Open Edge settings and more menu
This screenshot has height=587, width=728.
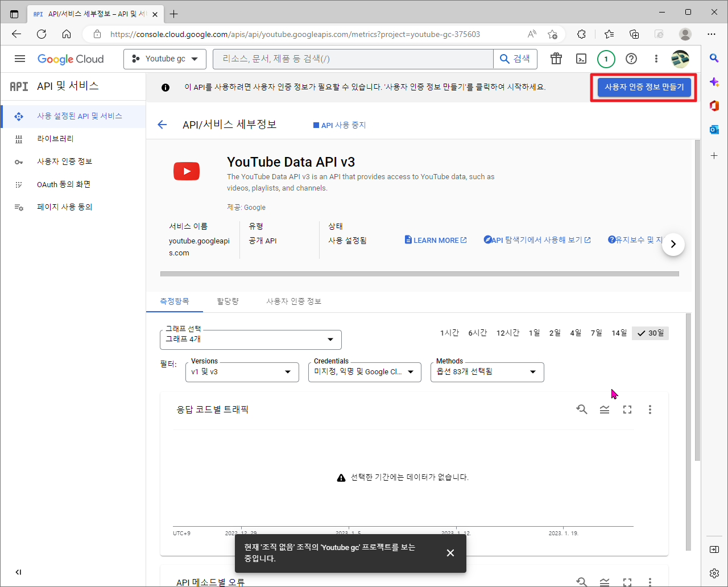coord(712,34)
